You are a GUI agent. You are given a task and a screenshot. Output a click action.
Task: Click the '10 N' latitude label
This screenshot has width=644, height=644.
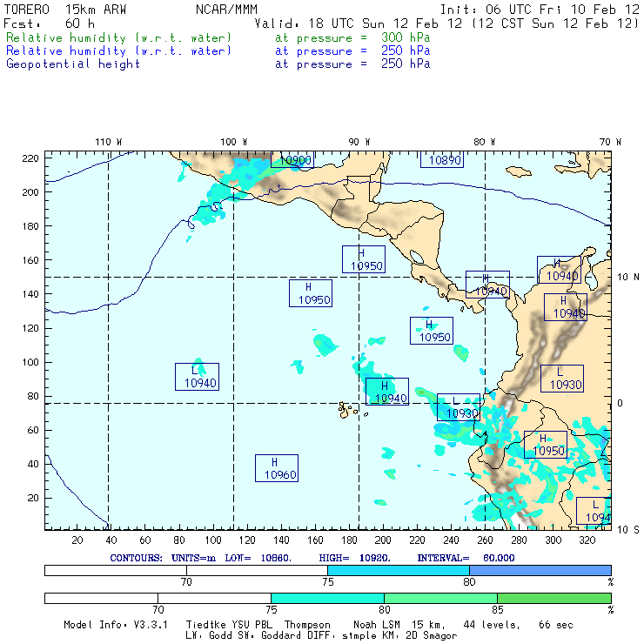[x=628, y=278]
